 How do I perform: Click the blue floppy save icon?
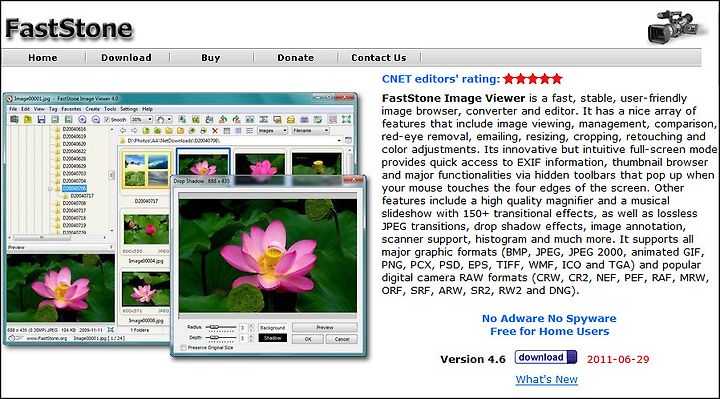click(41, 119)
